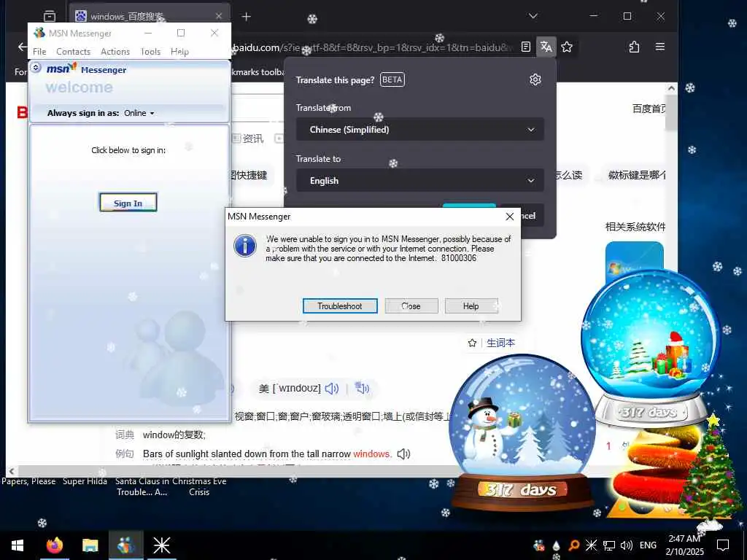Open the File menu in MSN Messenger

coord(39,52)
